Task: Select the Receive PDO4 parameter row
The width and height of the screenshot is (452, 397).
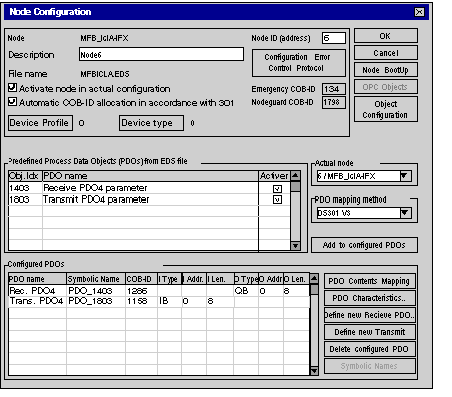Action: 149,188
